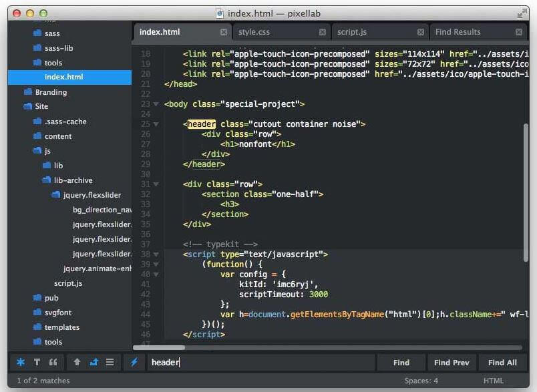Click the Find button
The width and height of the screenshot is (537, 392).
401,363
